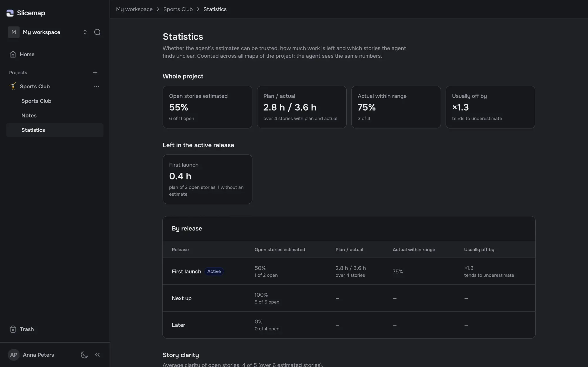Viewport: 588px width, 367px height.
Task: Click the '0 of 4 open' cell
Action: (267, 329)
